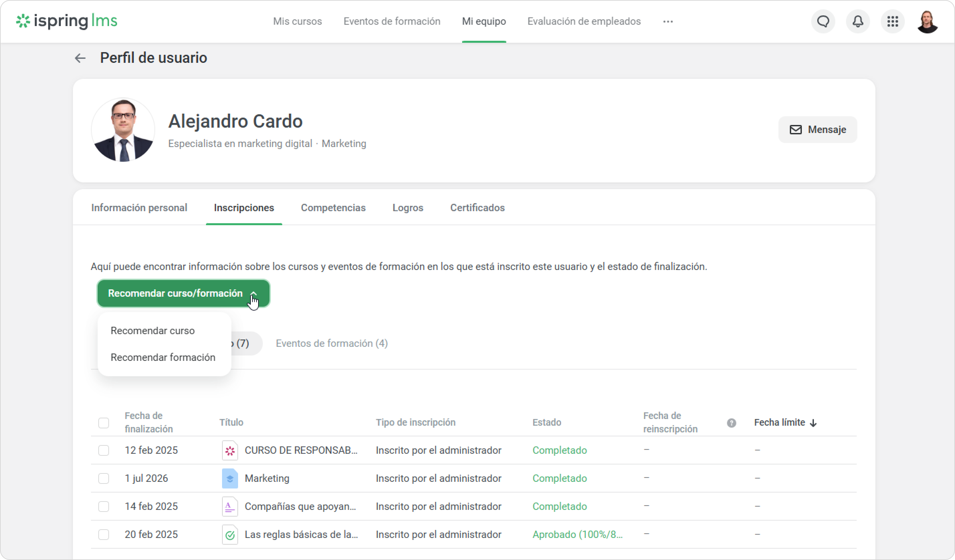
Task: Check the box for the 1 jul 2026 row
Action: tap(103, 478)
